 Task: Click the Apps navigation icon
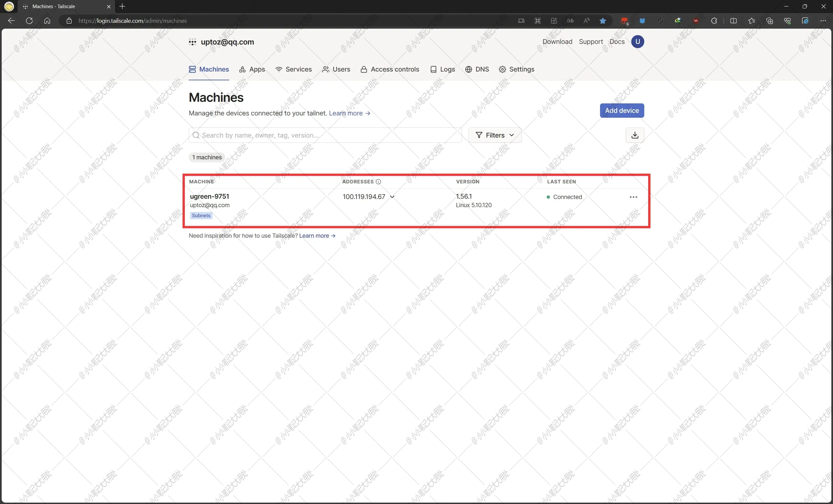[x=243, y=69]
